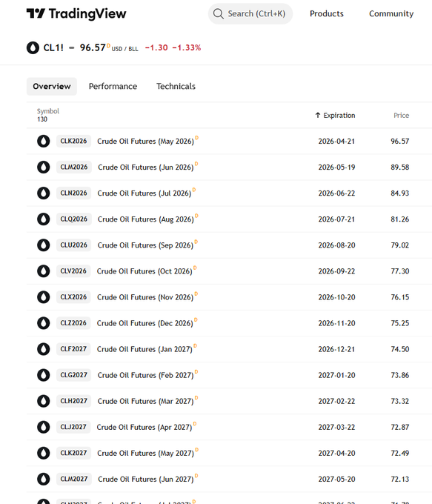Click the expiration date 2027-02-22
This screenshot has width=432, height=504.
coord(336,401)
